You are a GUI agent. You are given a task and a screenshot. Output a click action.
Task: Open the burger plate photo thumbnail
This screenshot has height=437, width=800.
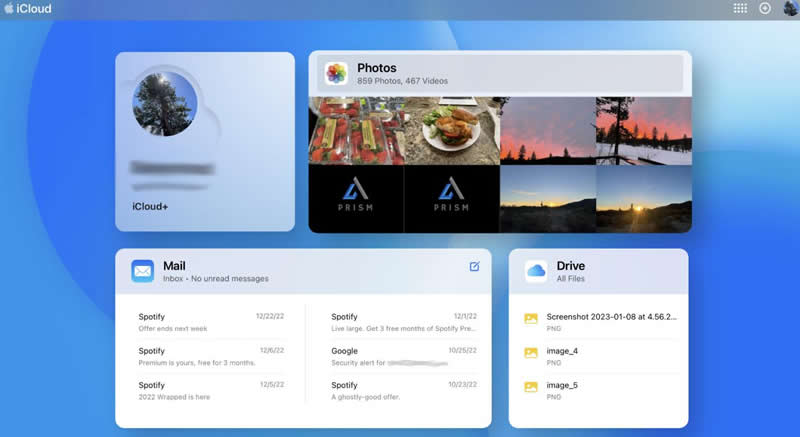click(x=453, y=131)
